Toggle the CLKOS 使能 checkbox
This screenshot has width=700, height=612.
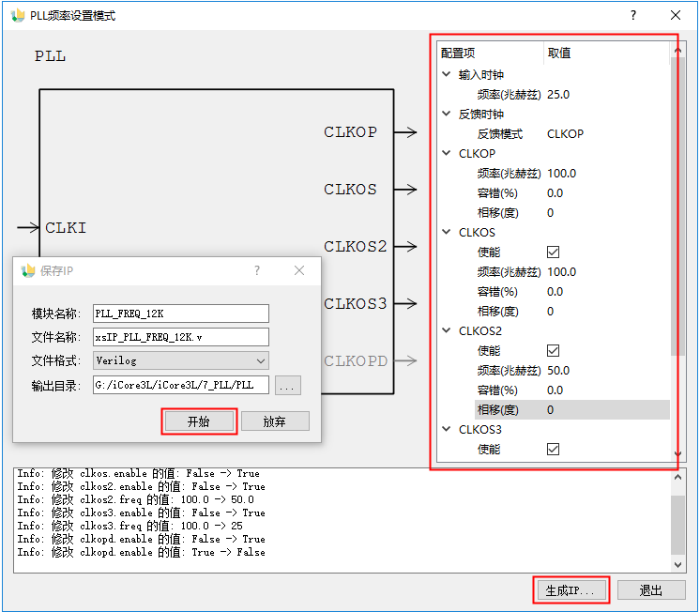553,252
